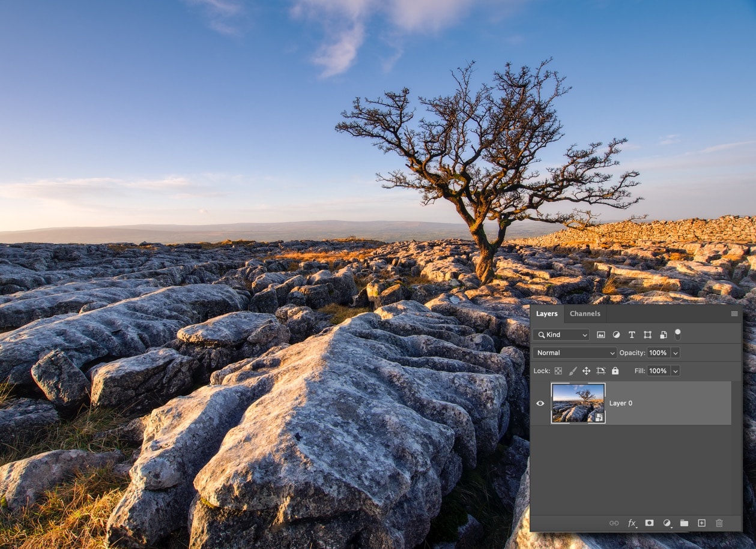This screenshot has width=756, height=549.
Task: Open the Kind filter type dropdown
Action: tap(561, 335)
